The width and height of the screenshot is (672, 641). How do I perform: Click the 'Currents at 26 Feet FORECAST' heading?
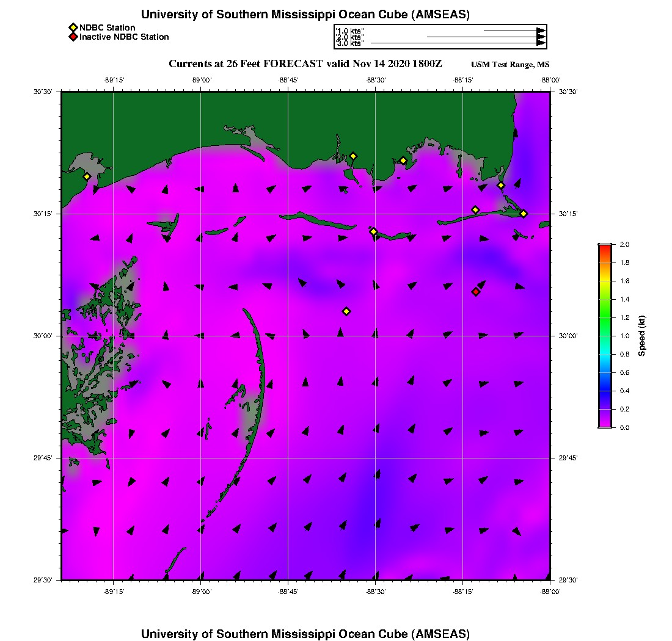click(244, 64)
